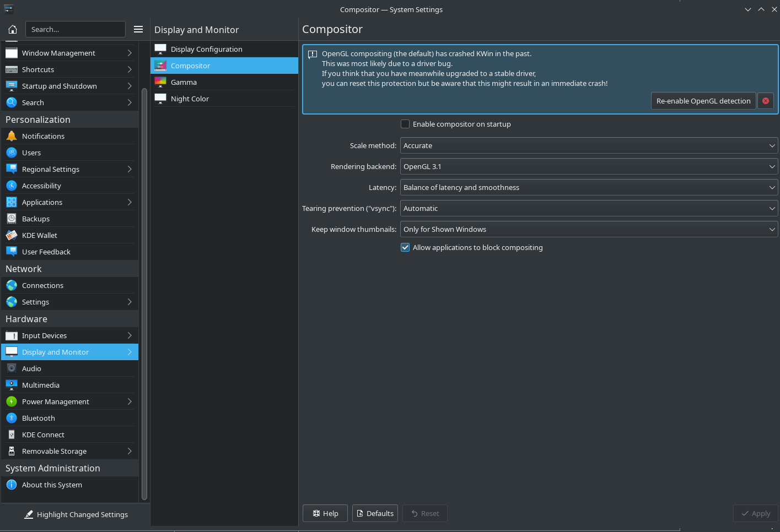Expand Power Management chevron

(x=130, y=401)
